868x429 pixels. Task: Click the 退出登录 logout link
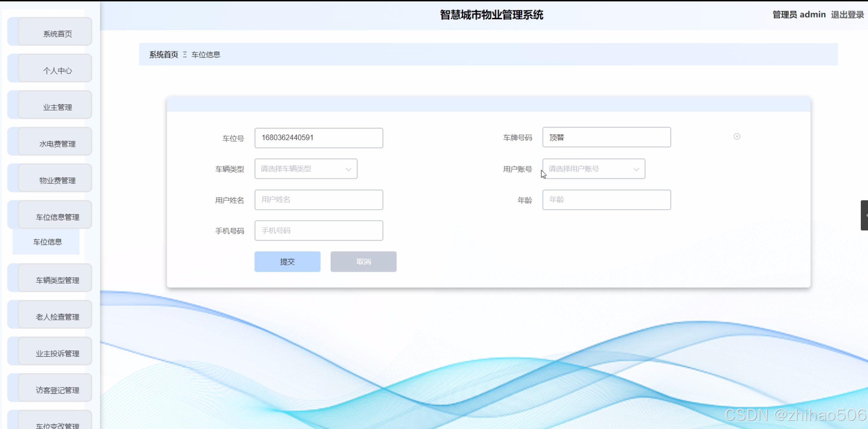[847, 14]
